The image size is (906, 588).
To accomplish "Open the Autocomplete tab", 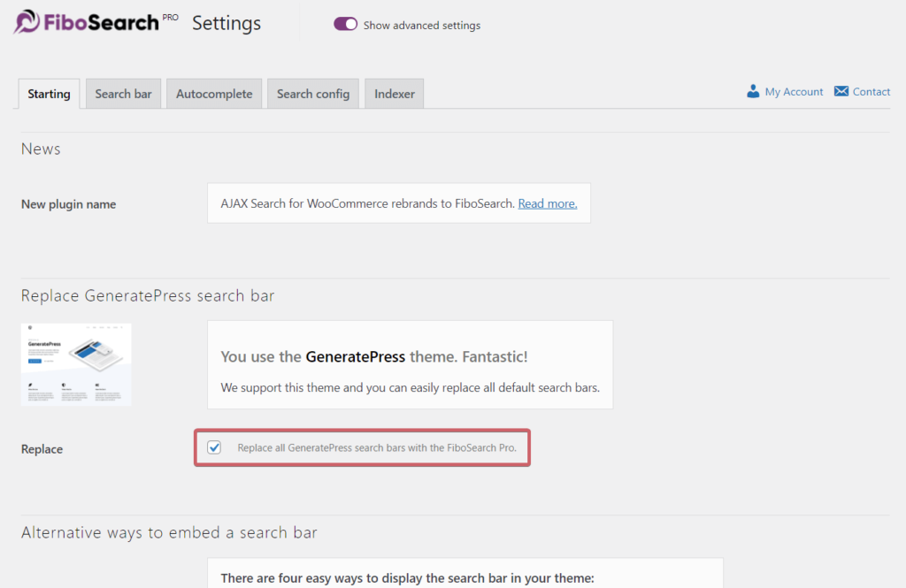I will coord(214,94).
